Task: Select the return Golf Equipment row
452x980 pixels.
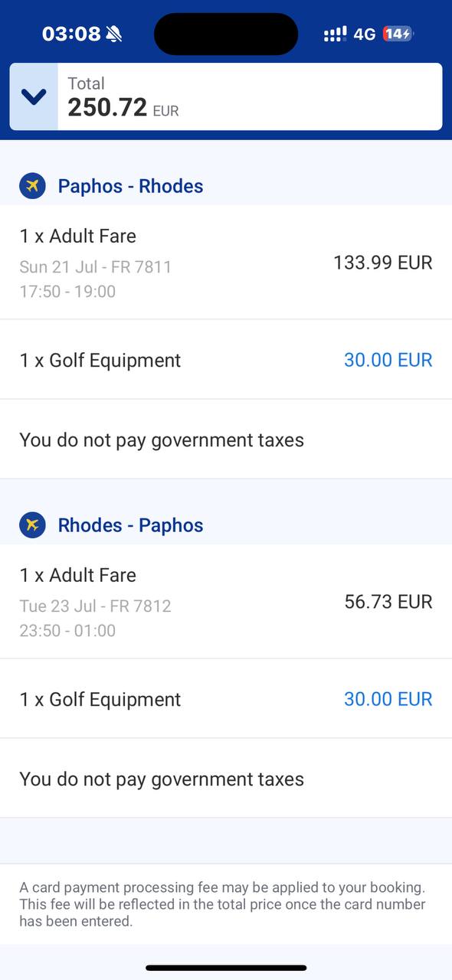Action: click(x=226, y=699)
